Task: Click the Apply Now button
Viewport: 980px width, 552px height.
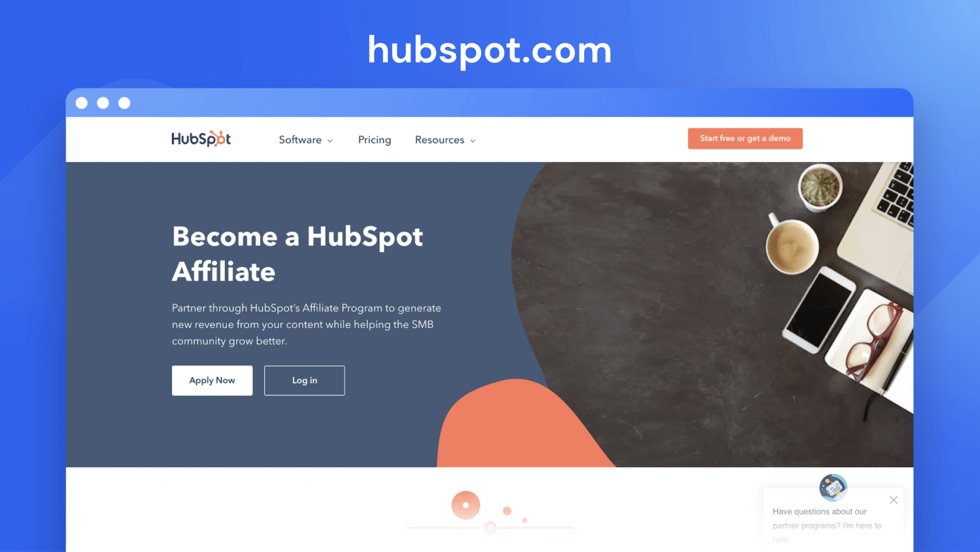Action: [212, 380]
